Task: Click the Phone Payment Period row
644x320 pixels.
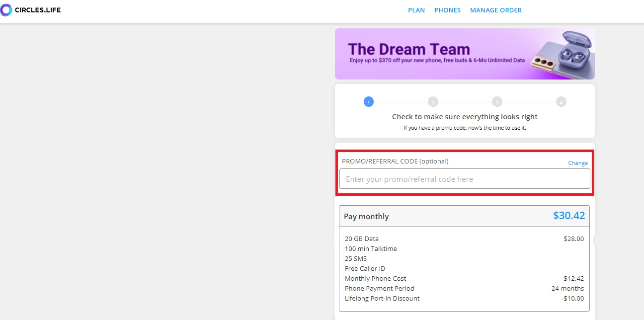Action: point(379,289)
